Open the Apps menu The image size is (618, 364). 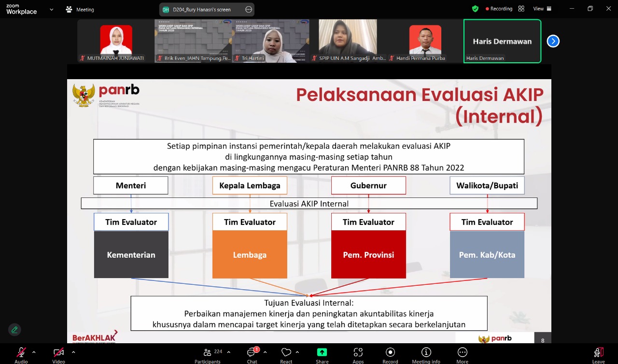[358, 354]
